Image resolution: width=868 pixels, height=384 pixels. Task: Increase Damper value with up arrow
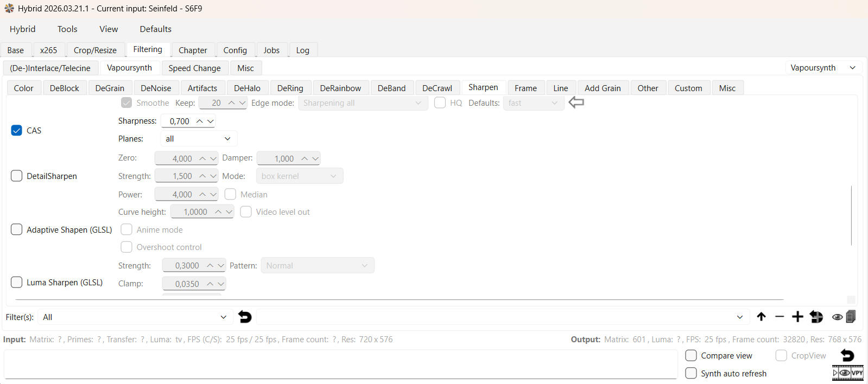pos(305,158)
